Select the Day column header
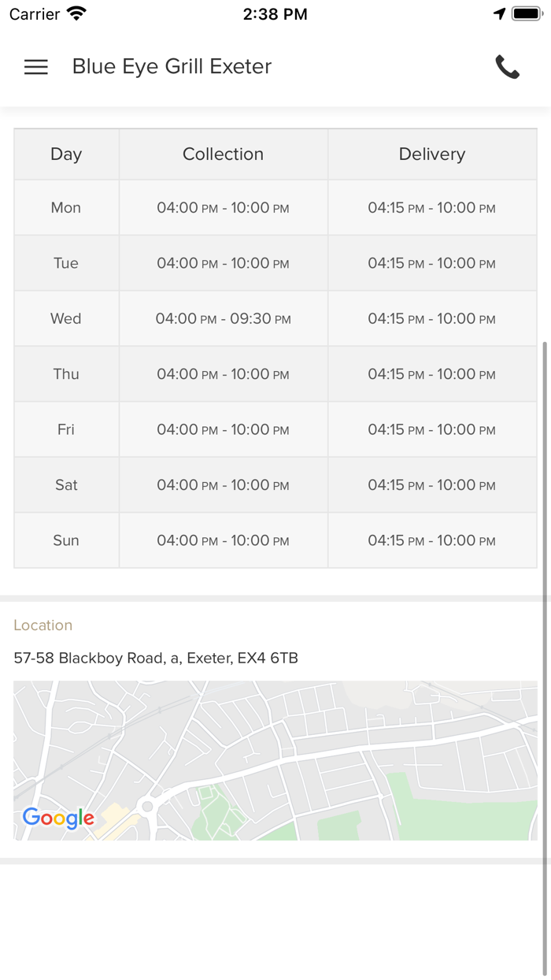The height and width of the screenshot is (980, 551). coord(66,154)
